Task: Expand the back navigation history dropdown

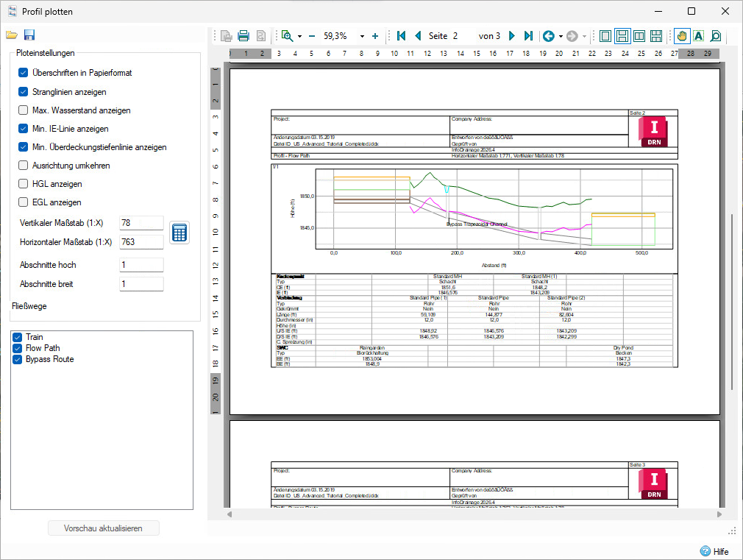Action: click(x=561, y=36)
